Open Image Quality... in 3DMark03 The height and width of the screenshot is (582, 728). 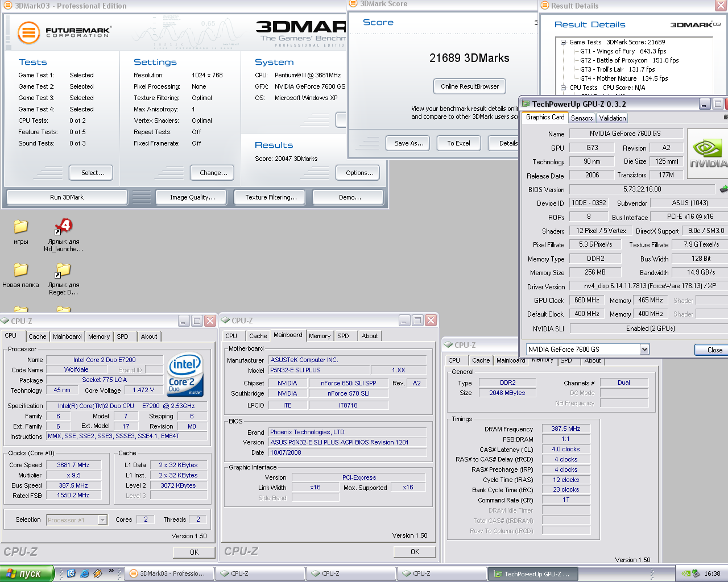coord(192,197)
